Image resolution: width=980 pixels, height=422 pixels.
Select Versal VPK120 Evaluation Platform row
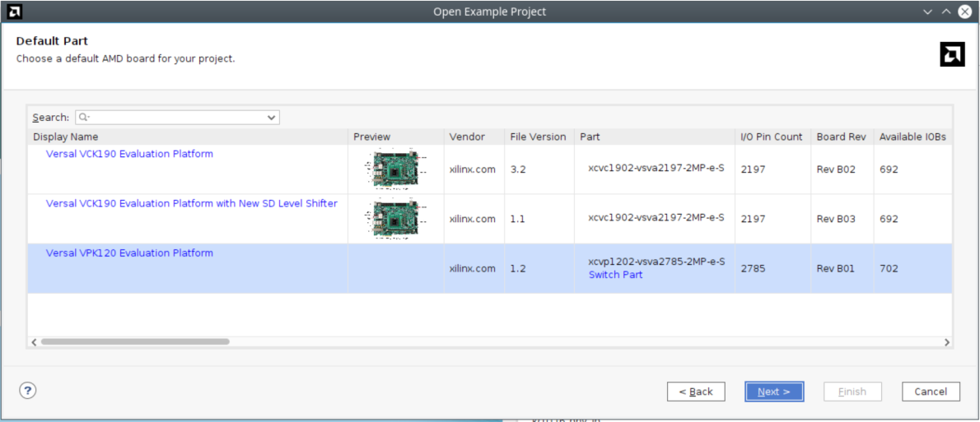[129, 253]
